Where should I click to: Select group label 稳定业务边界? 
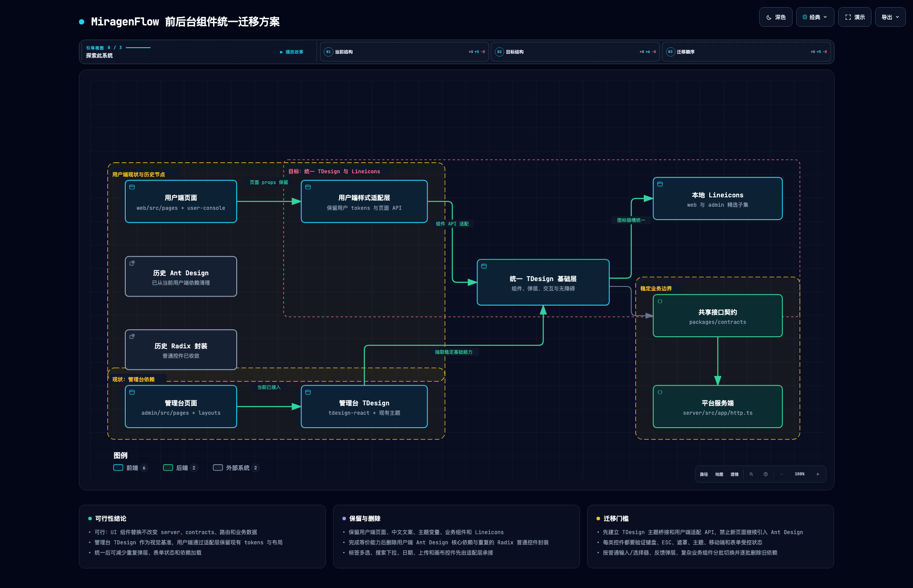point(656,289)
